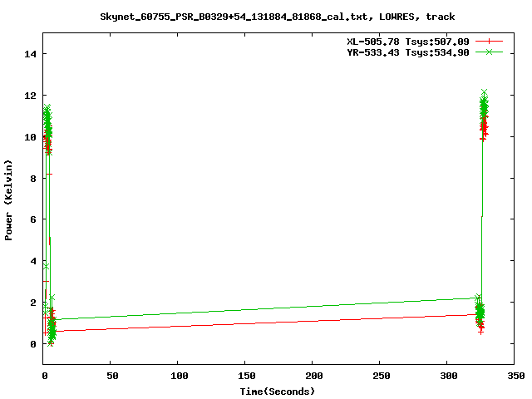
Task: Click the green YR sloping line mid-plot
Action: click(266, 308)
